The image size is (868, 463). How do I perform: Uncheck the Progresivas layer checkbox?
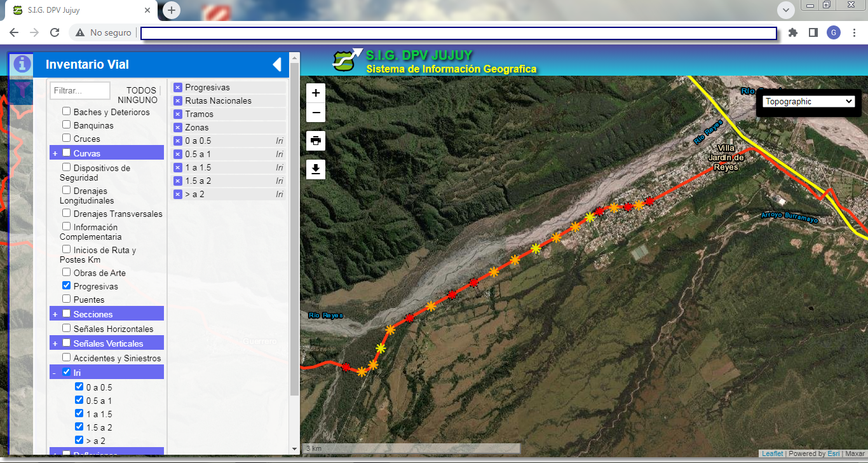click(67, 286)
